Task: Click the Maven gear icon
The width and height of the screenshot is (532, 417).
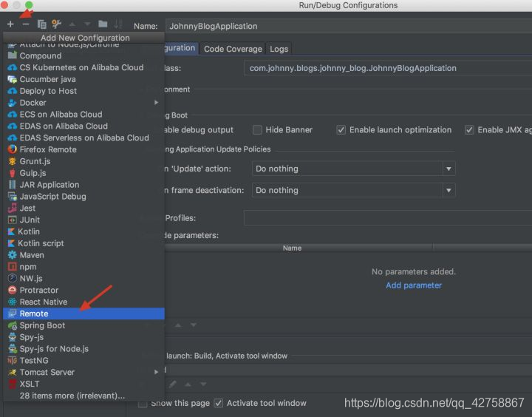Action: 13,255
